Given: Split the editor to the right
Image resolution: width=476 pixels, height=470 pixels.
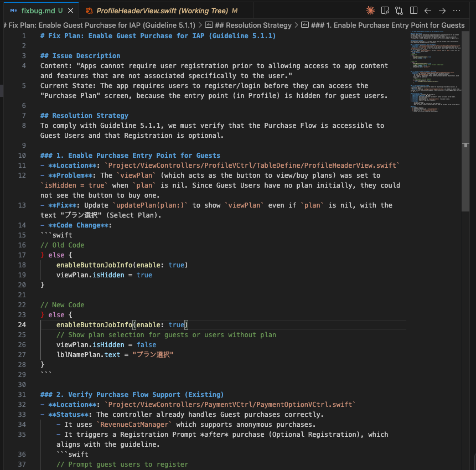Looking at the screenshot, I should pos(413,11).
